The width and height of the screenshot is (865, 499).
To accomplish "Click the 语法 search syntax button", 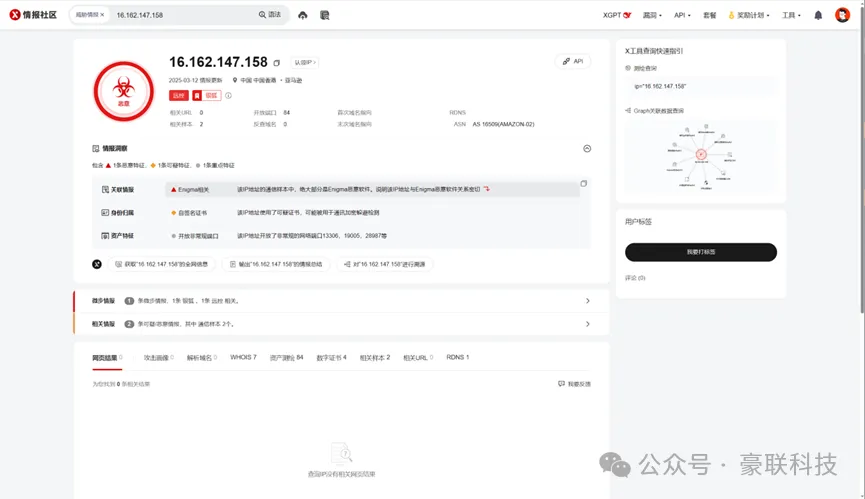I will coord(270,15).
